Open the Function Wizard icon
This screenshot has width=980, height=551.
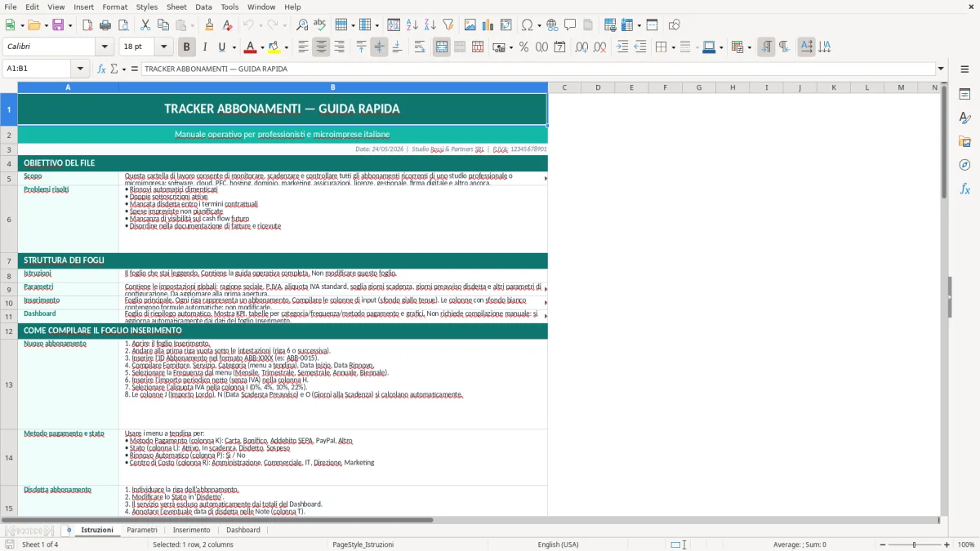(x=102, y=69)
